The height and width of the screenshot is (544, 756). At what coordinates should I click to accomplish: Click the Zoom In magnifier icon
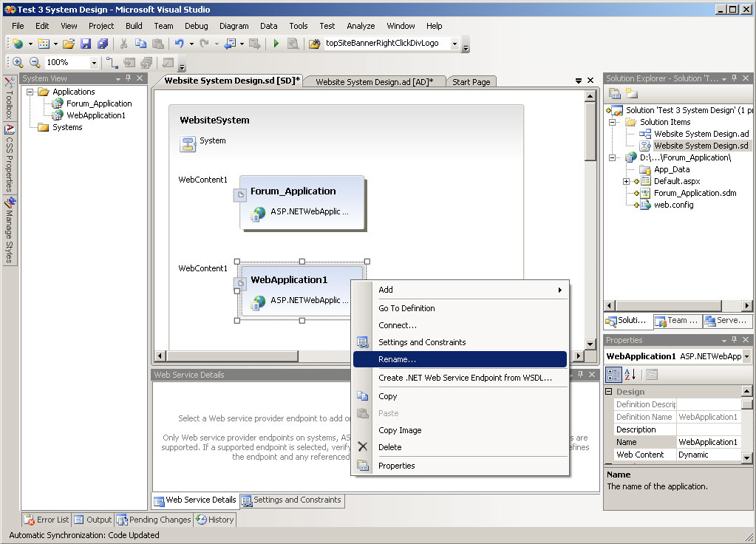(18, 62)
